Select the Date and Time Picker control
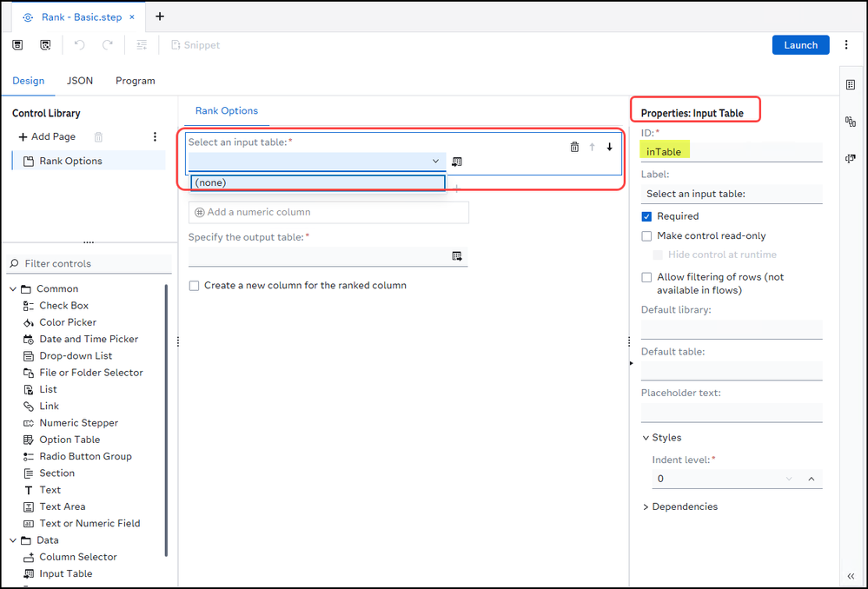Viewport: 868px width, 589px height. coord(89,339)
